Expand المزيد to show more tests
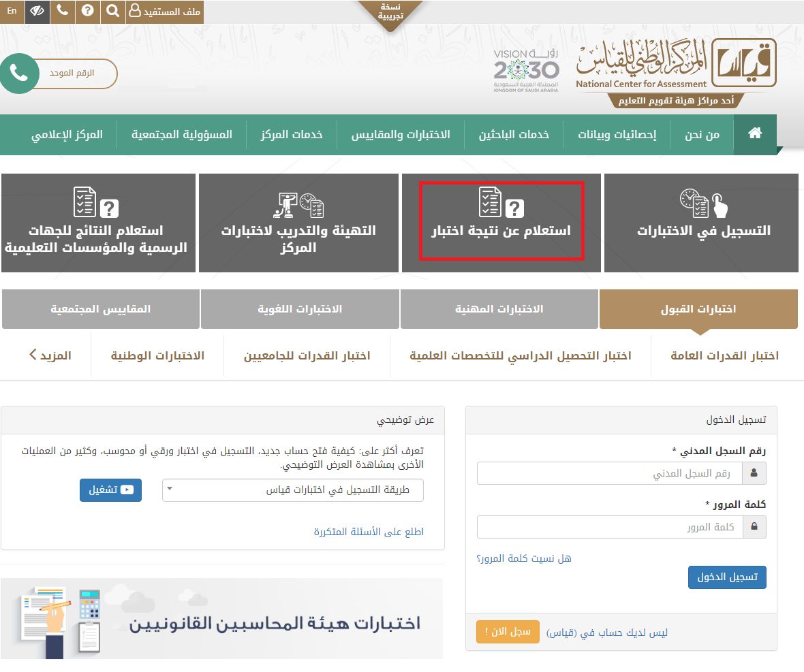 50,355
